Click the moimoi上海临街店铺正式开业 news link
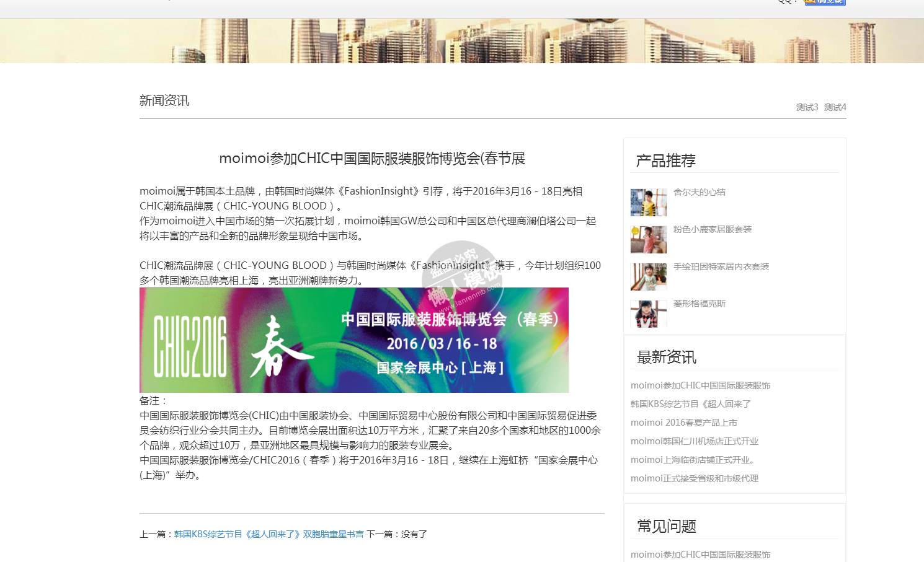The height and width of the screenshot is (562, 924). tap(693, 460)
